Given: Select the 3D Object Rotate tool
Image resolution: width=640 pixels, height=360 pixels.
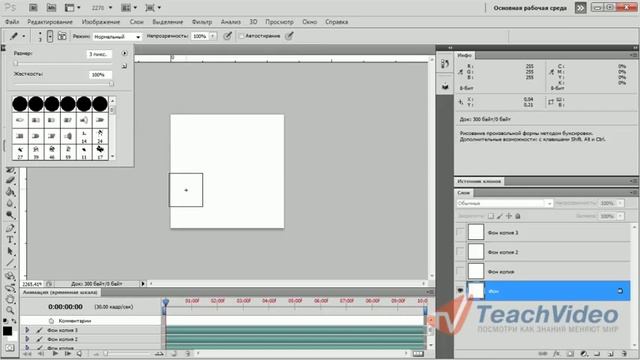Looking at the screenshot, I should click(10, 276).
